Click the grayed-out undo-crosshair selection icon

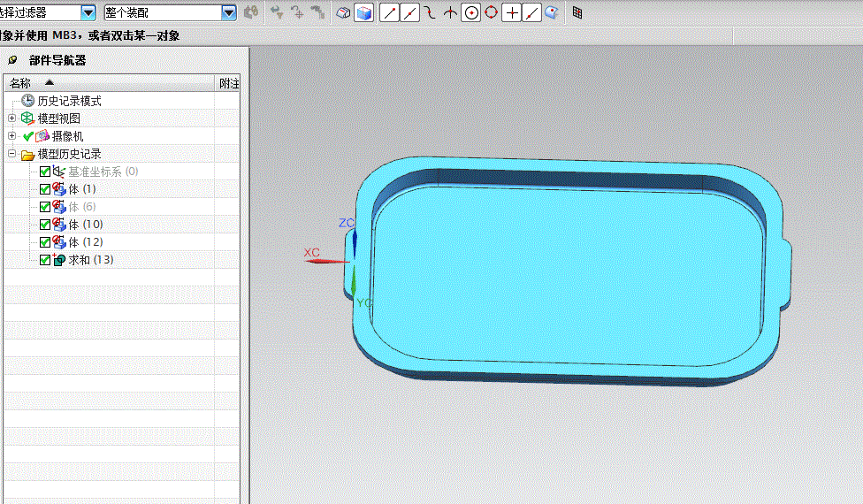(x=298, y=12)
